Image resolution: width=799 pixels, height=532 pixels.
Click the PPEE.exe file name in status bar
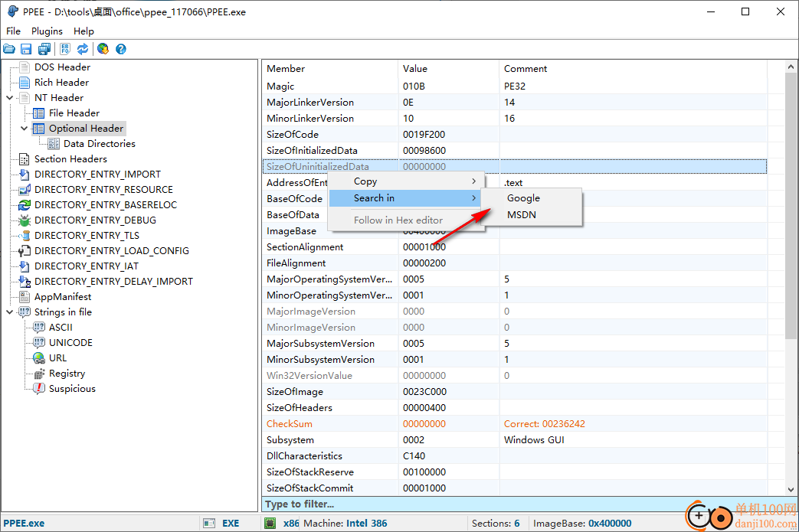[24, 524]
